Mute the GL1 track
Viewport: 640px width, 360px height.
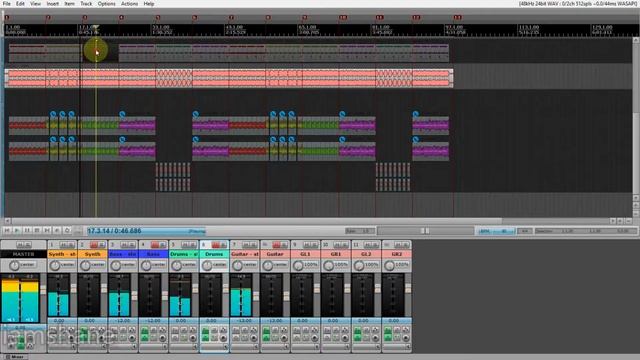tap(307, 245)
